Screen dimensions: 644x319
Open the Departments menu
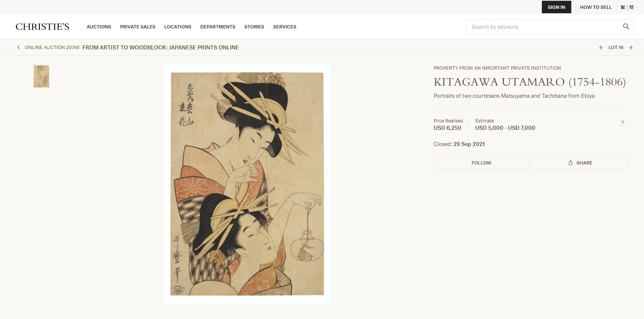[x=218, y=27]
